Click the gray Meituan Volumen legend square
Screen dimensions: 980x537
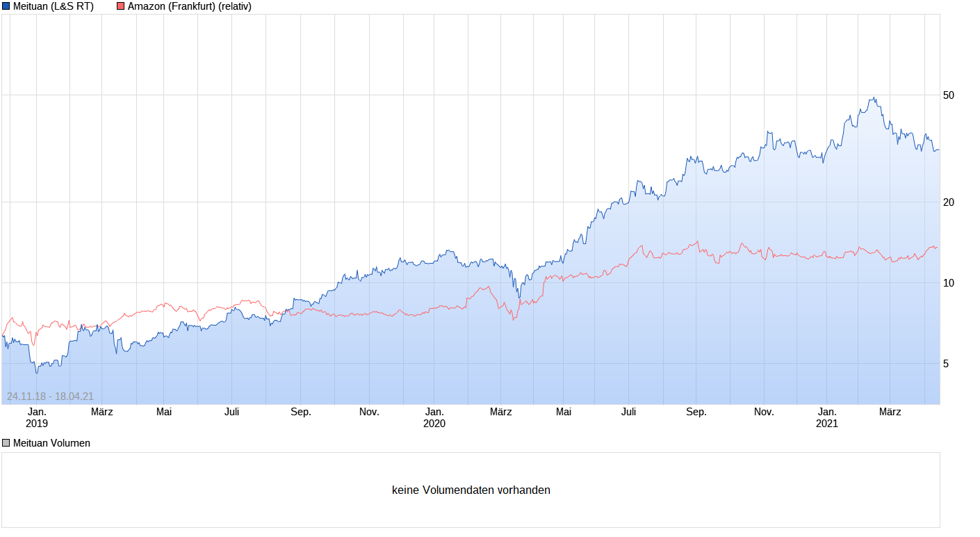click(6, 443)
